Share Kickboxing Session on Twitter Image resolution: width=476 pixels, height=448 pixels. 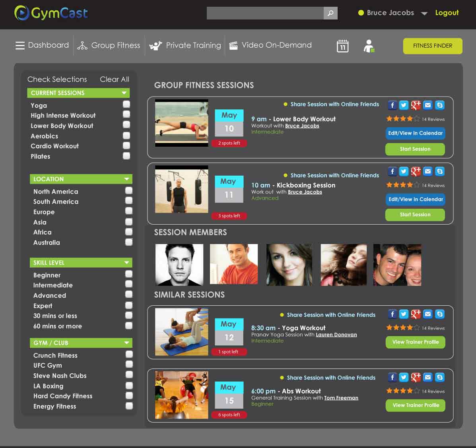point(404,171)
